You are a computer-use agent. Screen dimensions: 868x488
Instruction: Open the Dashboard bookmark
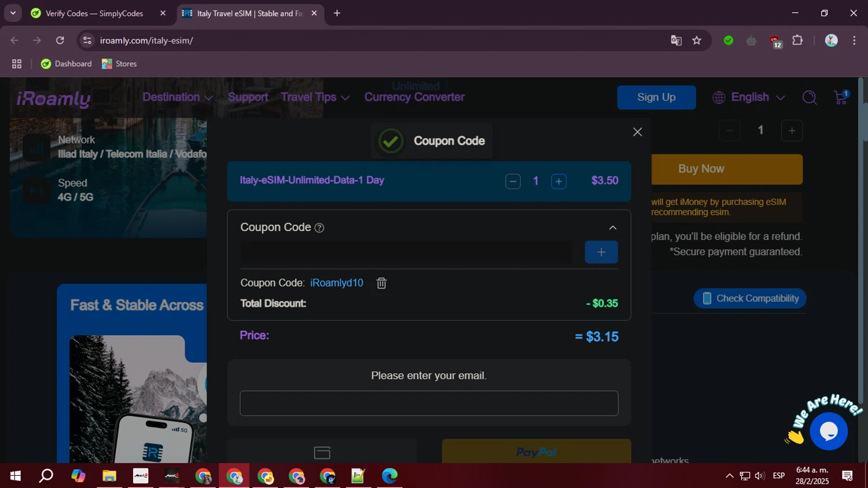pyautogui.click(x=67, y=64)
